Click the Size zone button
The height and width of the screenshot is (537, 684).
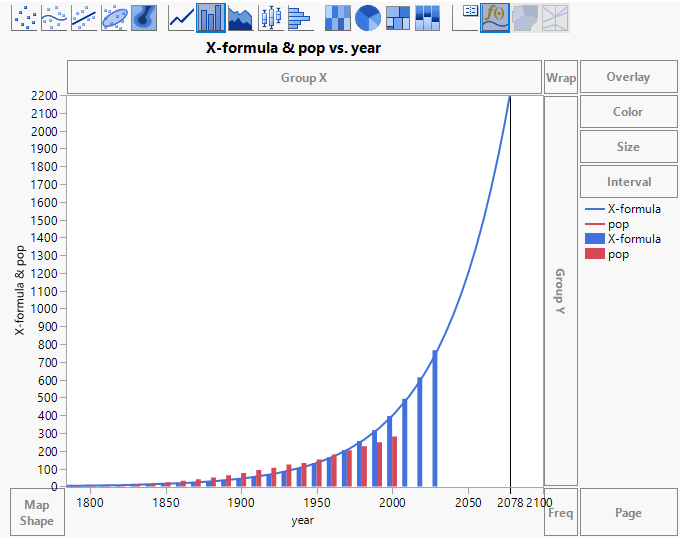pyautogui.click(x=628, y=147)
